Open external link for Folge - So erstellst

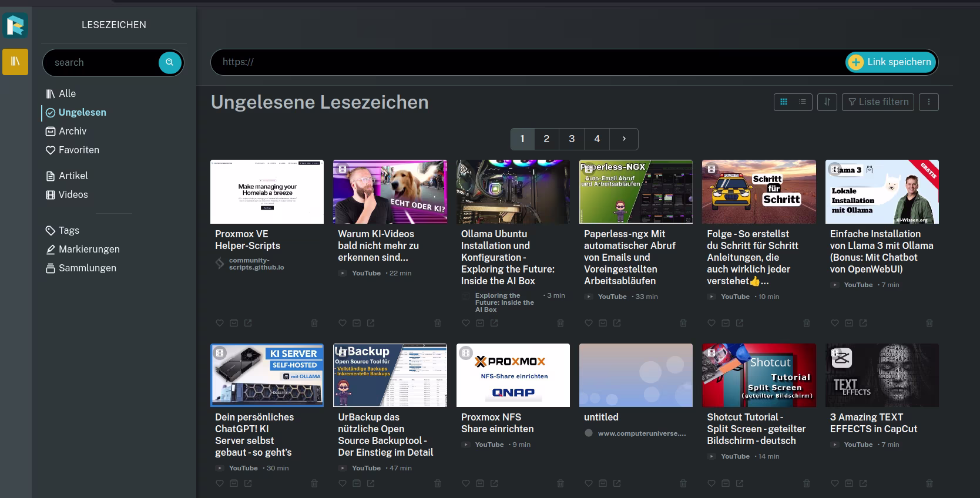click(740, 323)
